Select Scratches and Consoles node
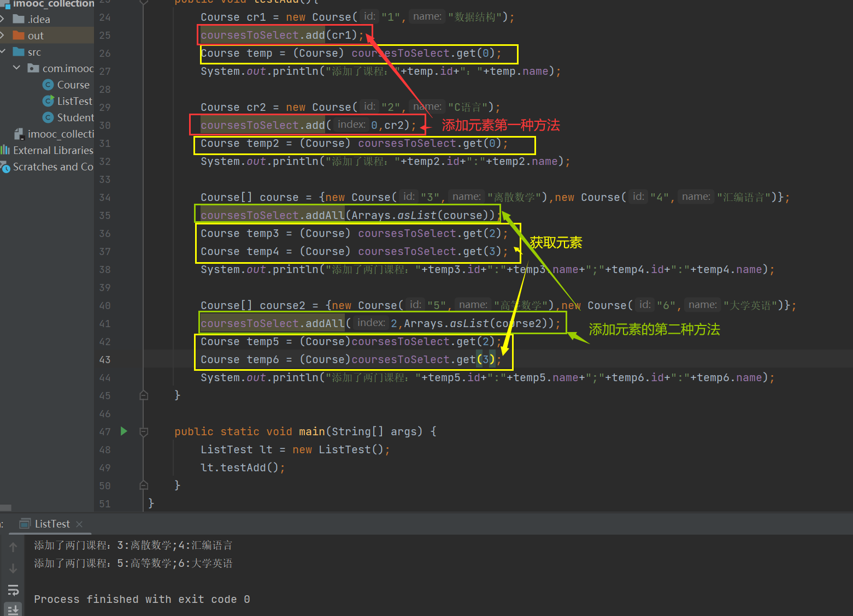 pyautogui.click(x=52, y=167)
